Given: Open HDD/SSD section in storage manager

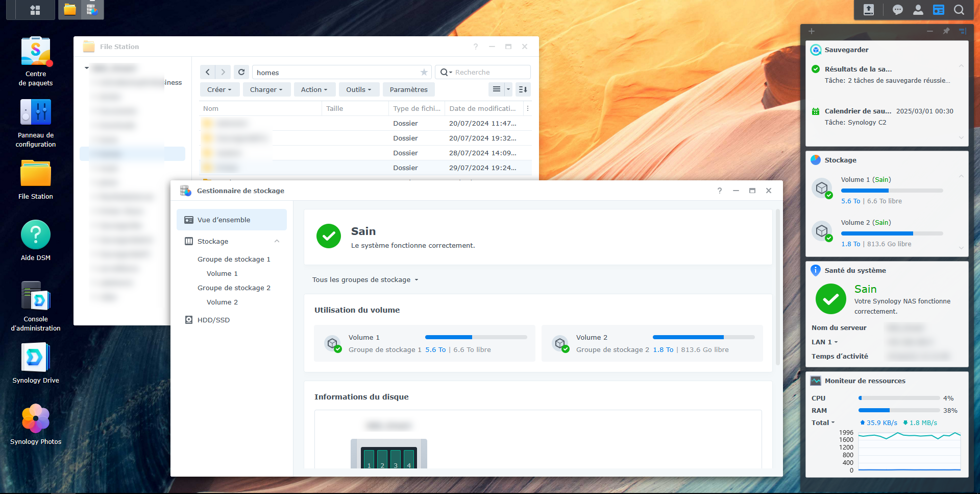Looking at the screenshot, I should click(x=213, y=320).
